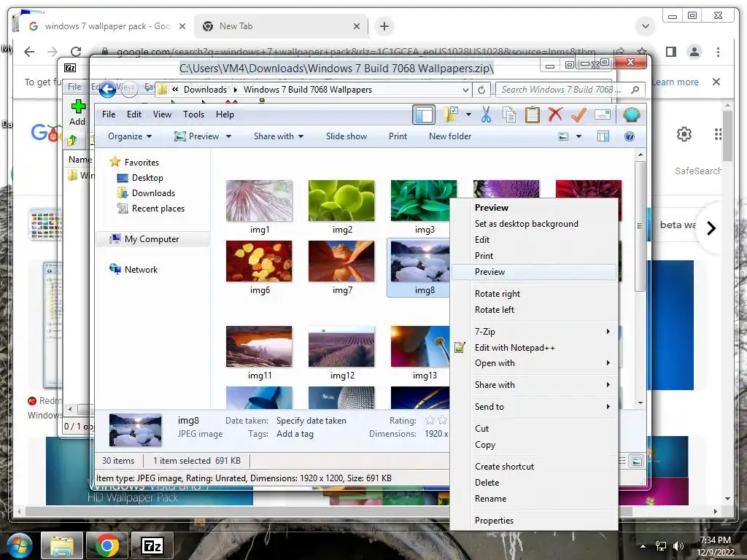Click the orange checkmark Properties icon
The width and height of the screenshot is (747, 560).
[x=578, y=114]
